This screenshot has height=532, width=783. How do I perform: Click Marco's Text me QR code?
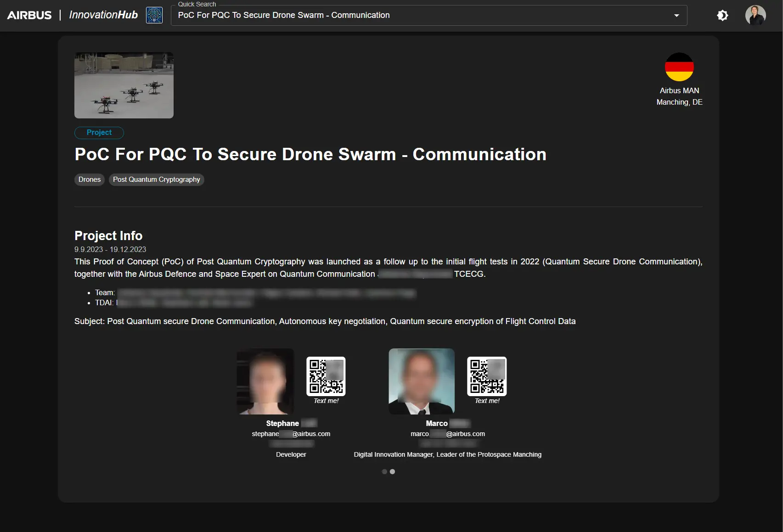click(487, 376)
